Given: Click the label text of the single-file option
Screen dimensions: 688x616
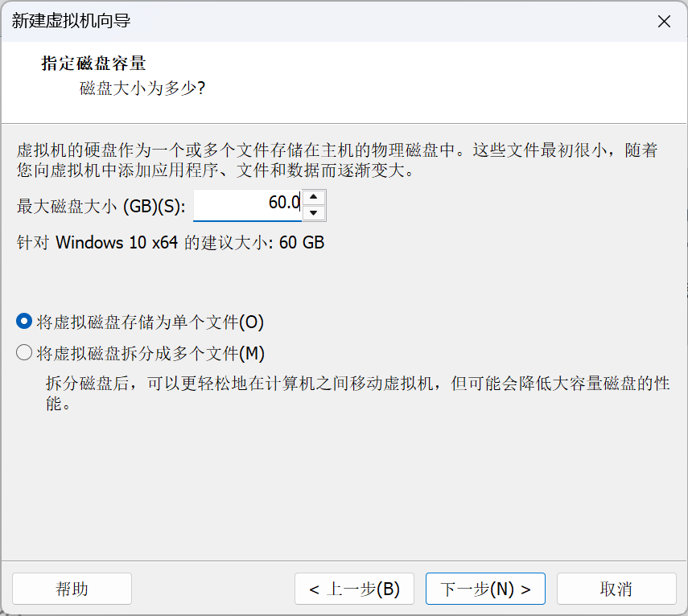Looking at the screenshot, I should [150, 322].
